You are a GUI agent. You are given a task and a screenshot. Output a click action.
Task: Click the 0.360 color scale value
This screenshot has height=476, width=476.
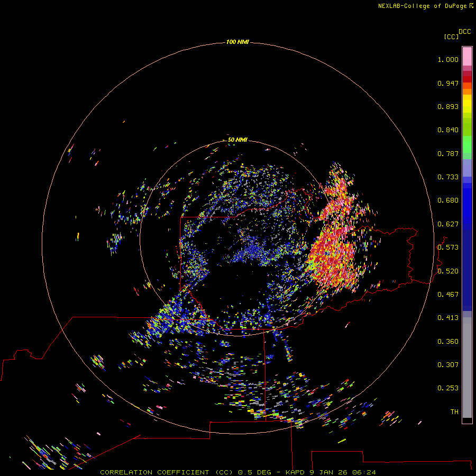tap(448, 342)
